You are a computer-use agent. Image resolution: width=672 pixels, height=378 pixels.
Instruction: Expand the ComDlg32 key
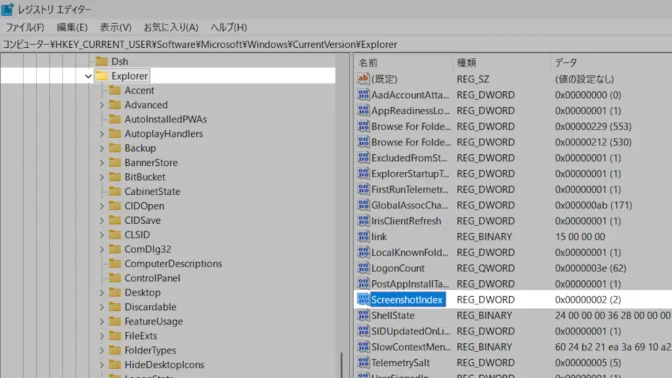102,249
